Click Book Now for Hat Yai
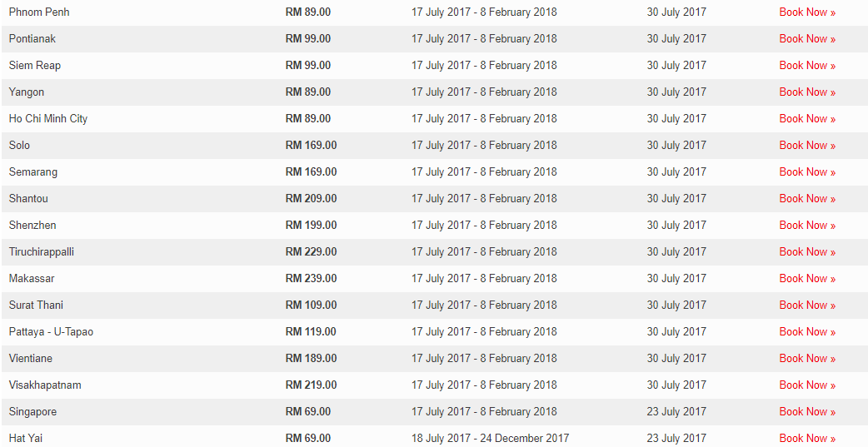 point(806,439)
